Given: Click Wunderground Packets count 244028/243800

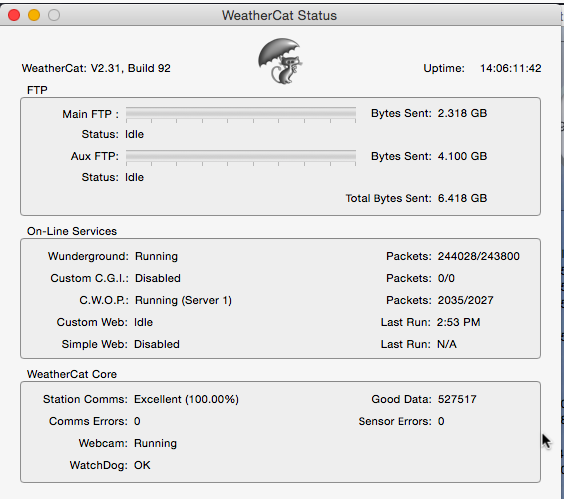Looking at the screenshot, I should pos(478,256).
